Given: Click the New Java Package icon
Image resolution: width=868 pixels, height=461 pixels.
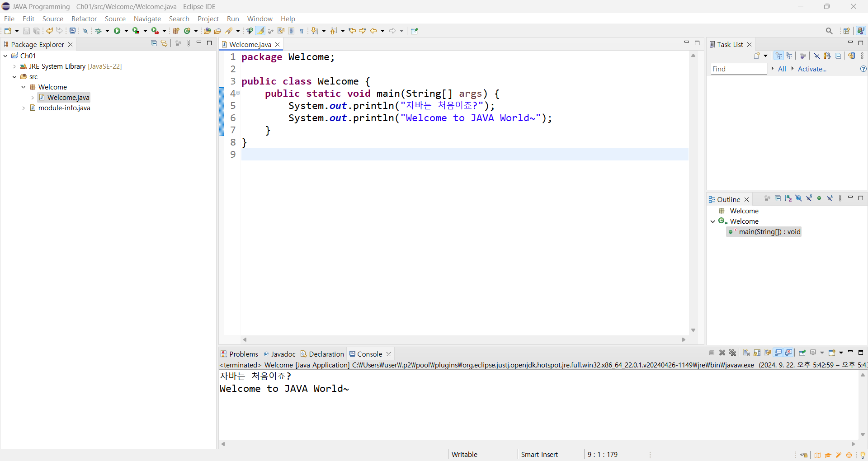Looking at the screenshot, I should click(176, 31).
